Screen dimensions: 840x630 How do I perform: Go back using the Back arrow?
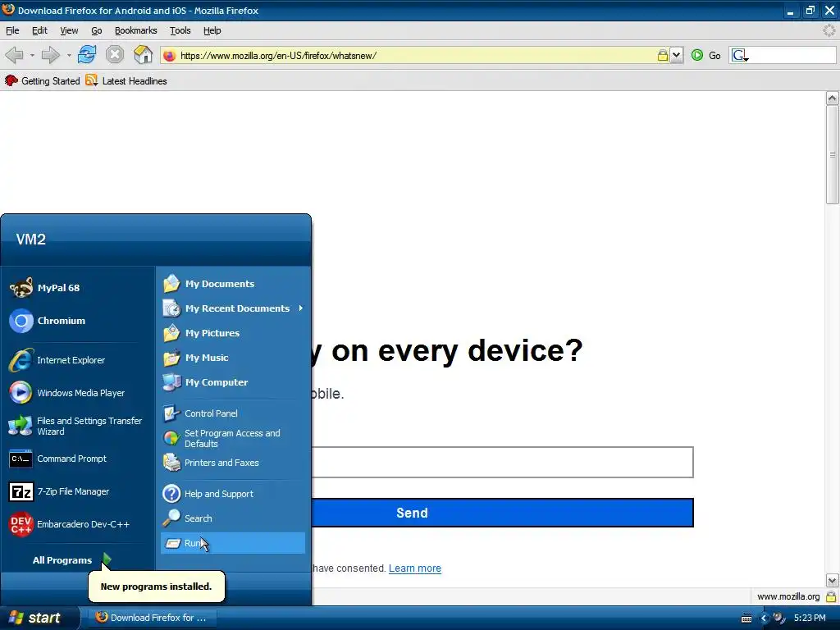click(15, 55)
